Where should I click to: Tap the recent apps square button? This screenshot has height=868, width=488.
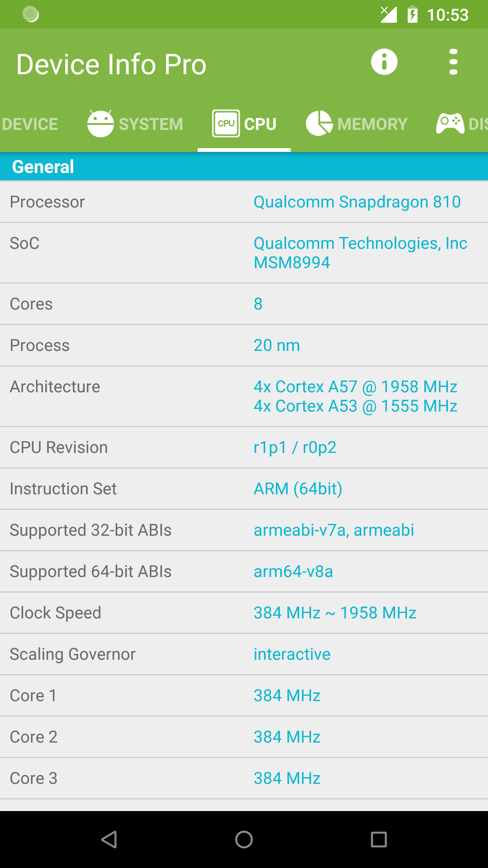tap(378, 839)
